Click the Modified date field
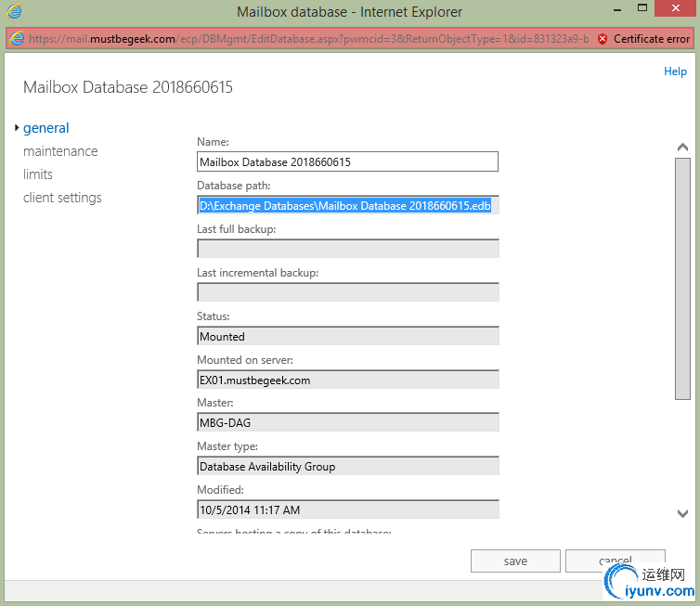This screenshot has width=700, height=606. 347,509
